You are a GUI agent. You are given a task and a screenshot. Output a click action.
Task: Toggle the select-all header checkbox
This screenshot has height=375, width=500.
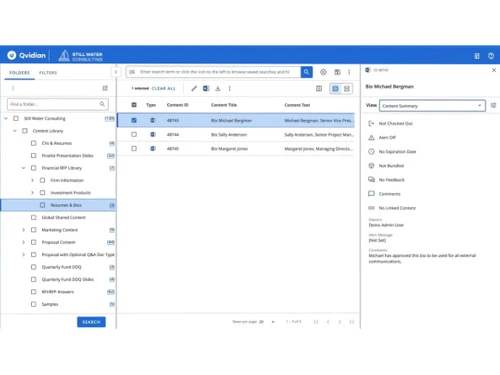click(134, 105)
